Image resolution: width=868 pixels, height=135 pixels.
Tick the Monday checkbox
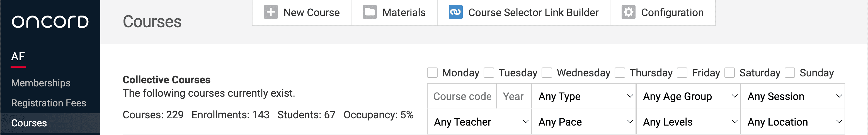[432, 73]
